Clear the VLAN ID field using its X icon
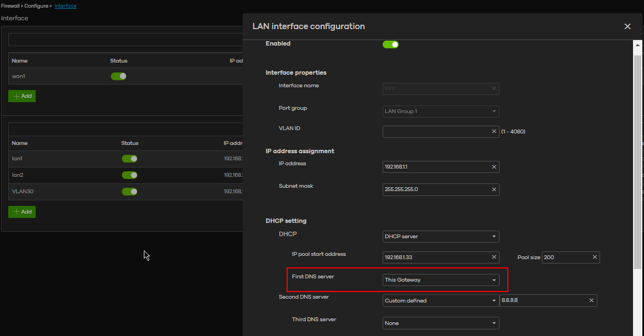Image resolution: width=644 pixels, height=336 pixels. coord(494,131)
